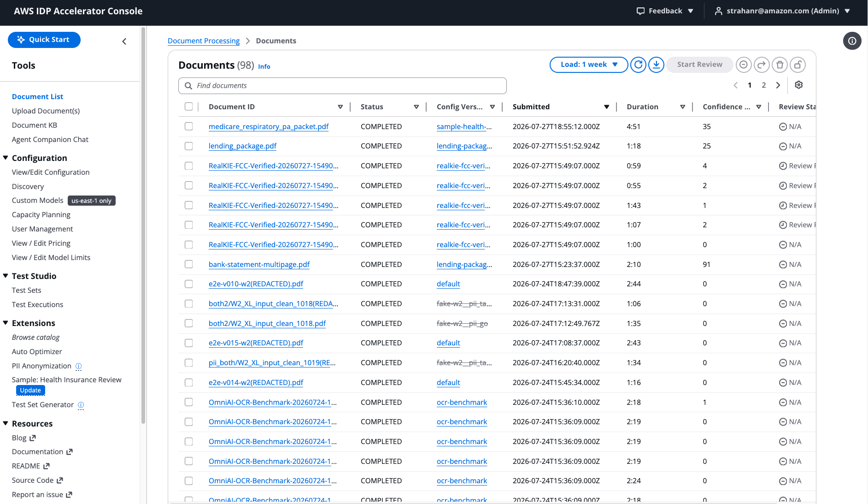Open View/Edit Configuration
The height and width of the screenshot is (504, 868).
click(x=51, y=172)
